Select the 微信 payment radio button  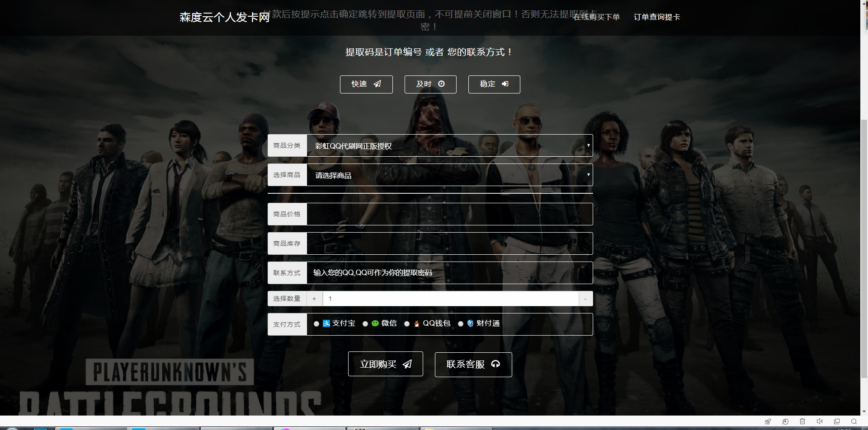(365, 324)
